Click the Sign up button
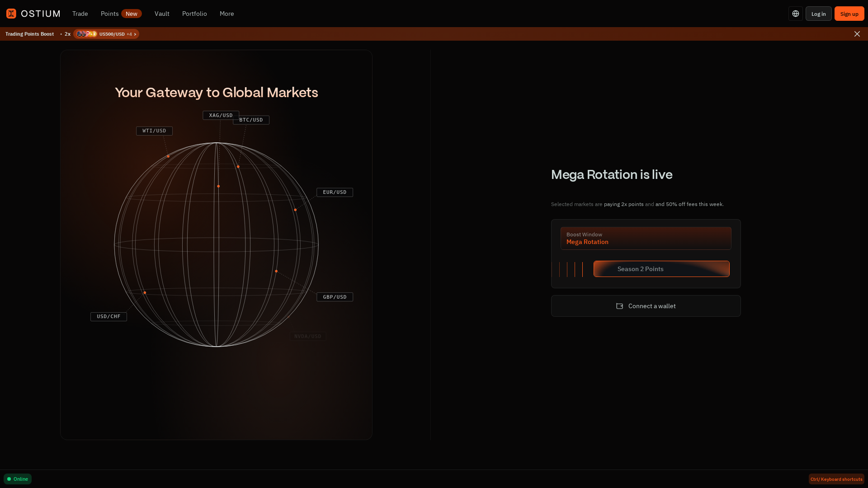The image size is (868, 488). (849, 14)
